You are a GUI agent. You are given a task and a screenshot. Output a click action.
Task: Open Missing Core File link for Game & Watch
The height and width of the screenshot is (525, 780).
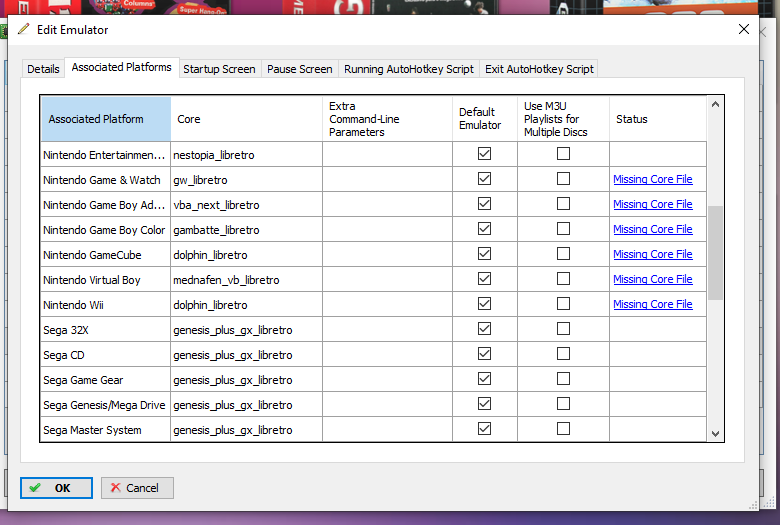click(x=653, y=179)
